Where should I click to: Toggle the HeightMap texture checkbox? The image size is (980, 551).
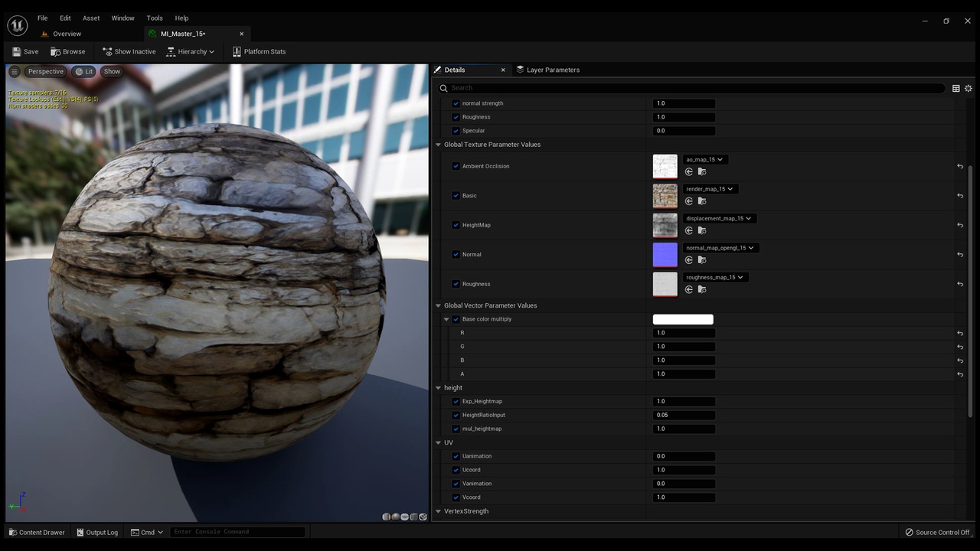point(456,225)
